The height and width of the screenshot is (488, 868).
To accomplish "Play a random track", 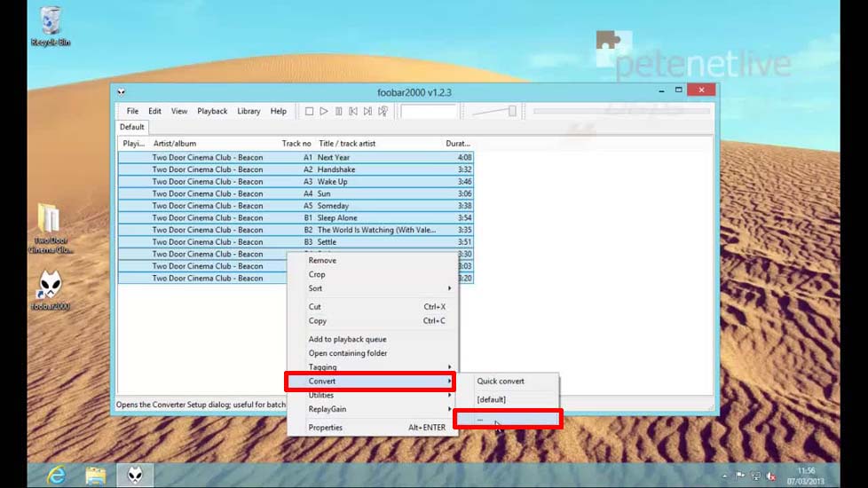I will [x=383, y=111].
